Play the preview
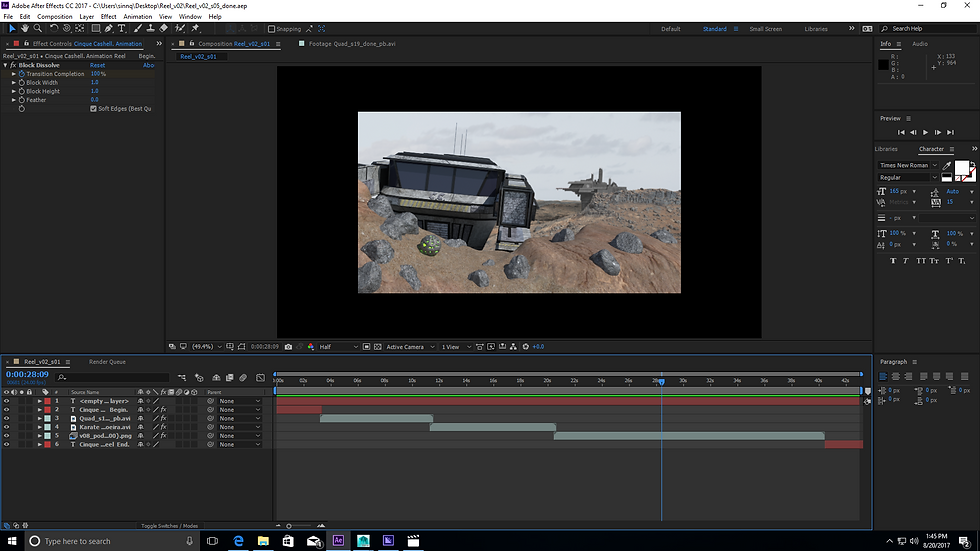This screenshot has height=551, width=980. [x=926, y=132]
